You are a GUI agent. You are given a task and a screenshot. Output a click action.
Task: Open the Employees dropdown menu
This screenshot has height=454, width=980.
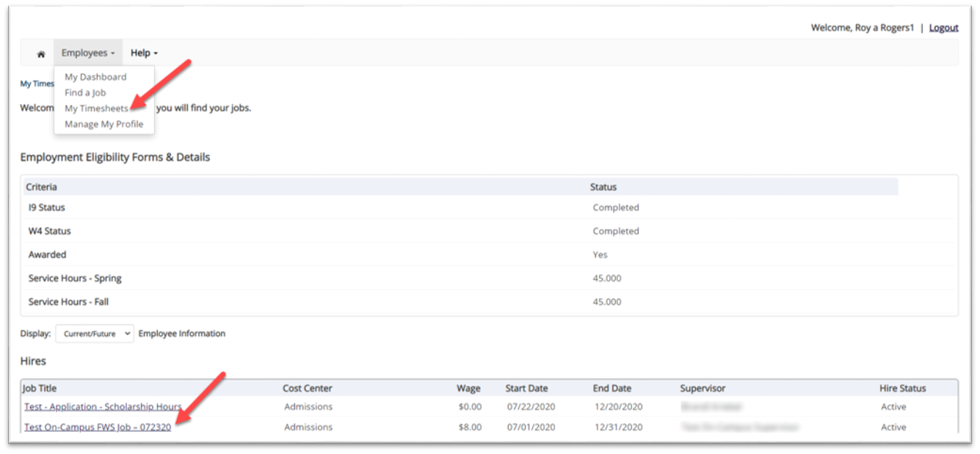[88, 53]
